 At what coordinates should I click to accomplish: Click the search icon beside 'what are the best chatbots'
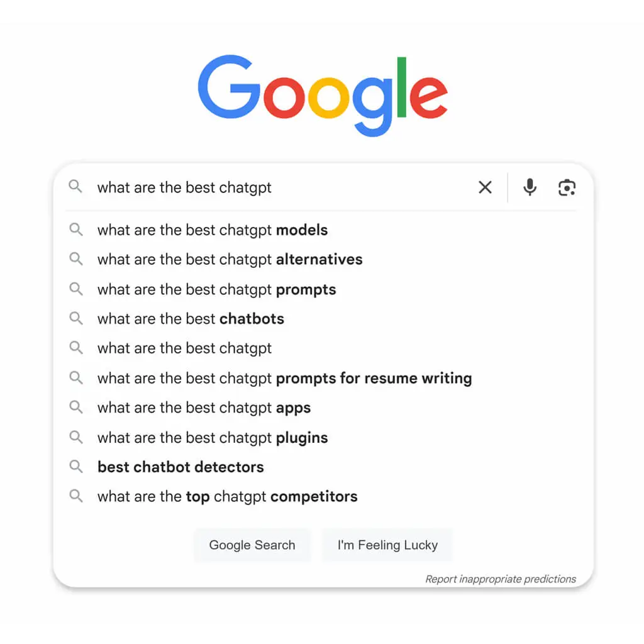(x=76, y=319)
